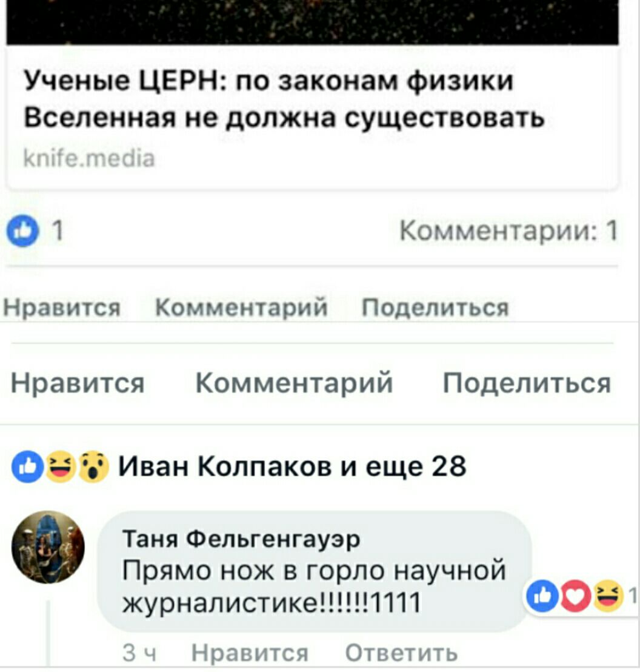
Task: Click the laughing reaction on Таня's comment
Action: click(608, 596)
